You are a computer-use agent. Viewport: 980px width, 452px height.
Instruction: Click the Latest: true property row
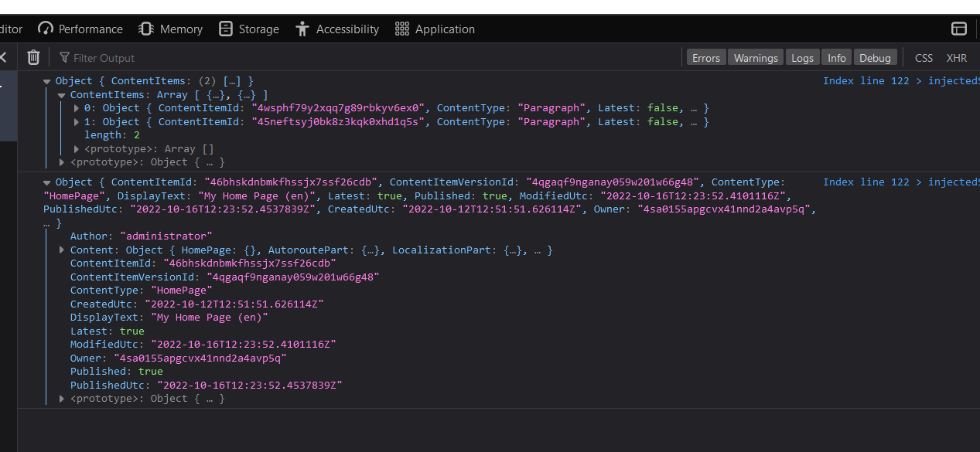(x=108, y=331)
